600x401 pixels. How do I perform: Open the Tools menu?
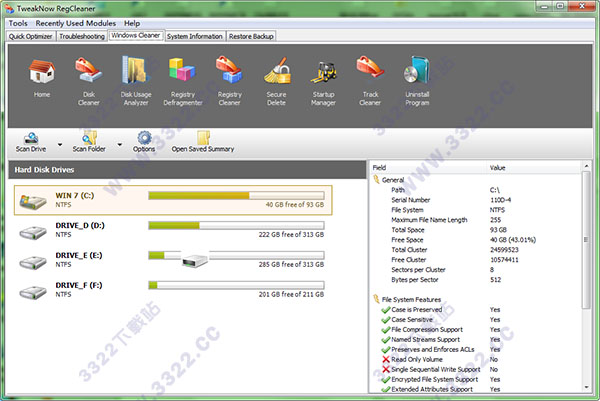pyautogui.click(x=18, y=23)
